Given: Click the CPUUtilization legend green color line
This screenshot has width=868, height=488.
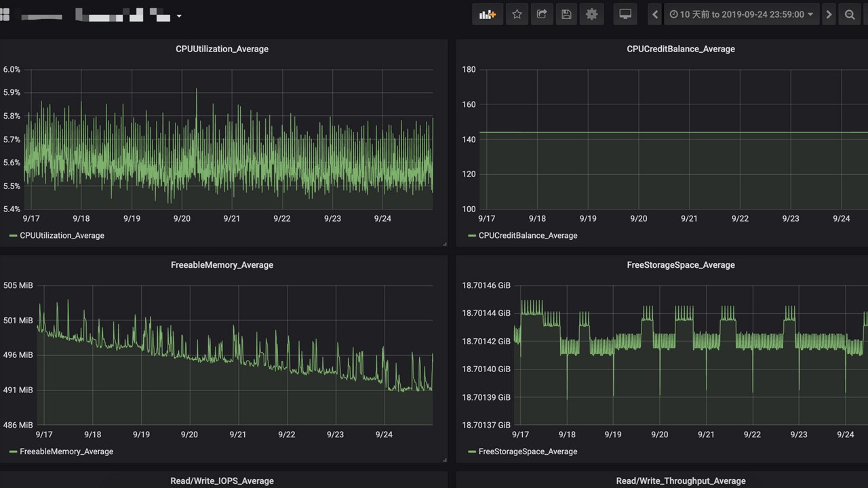Looking at the screenshot, I should 13,236.
